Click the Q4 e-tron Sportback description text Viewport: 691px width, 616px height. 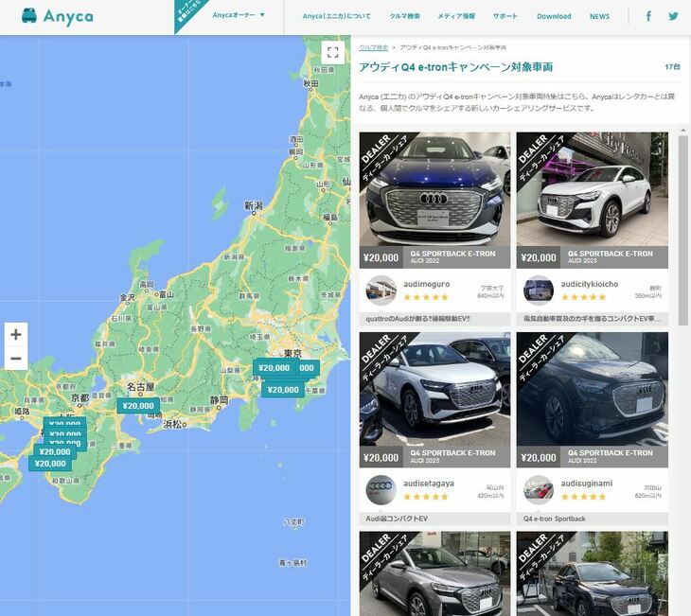click(554, 519)
